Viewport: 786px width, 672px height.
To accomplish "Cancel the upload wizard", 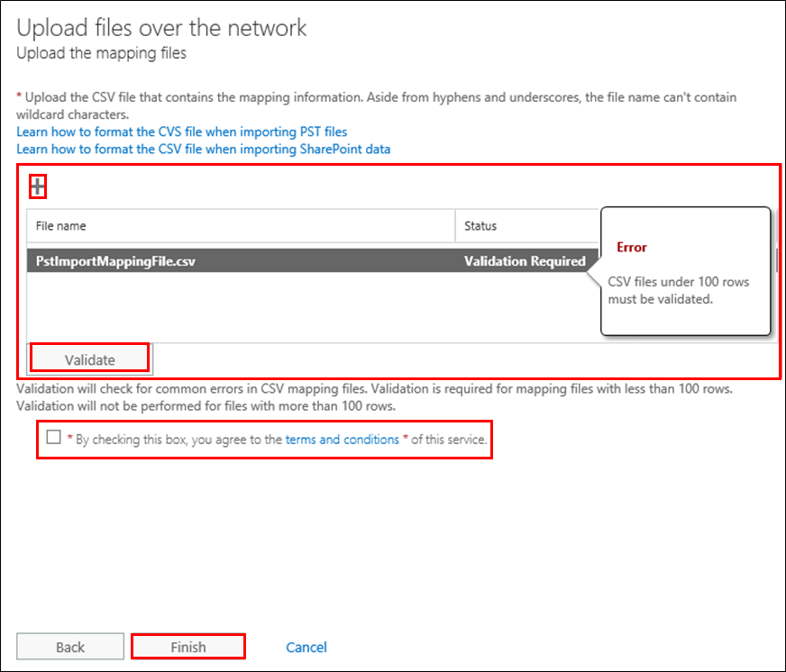I will [x=306, y=647].
